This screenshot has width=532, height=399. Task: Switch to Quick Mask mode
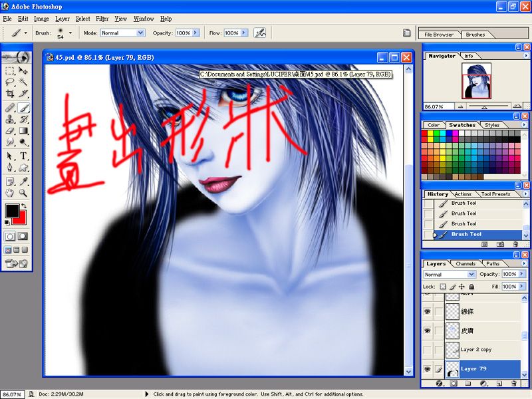point(23,236)
